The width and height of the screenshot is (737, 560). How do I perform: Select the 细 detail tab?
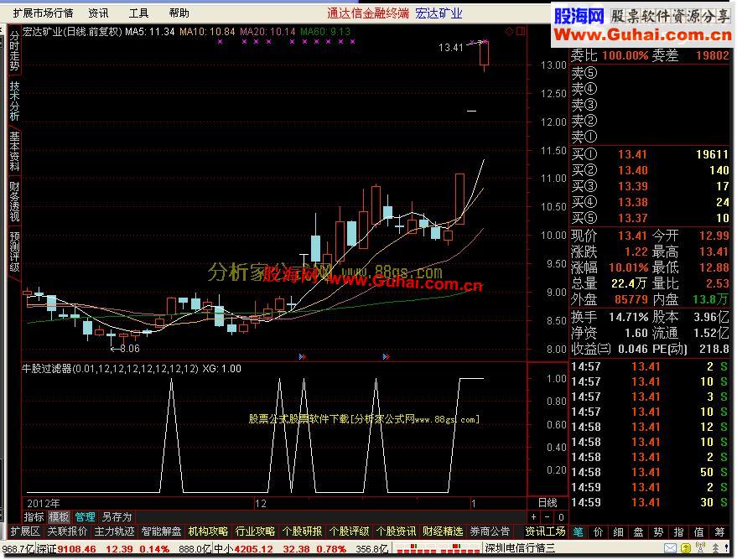point(619,531)
